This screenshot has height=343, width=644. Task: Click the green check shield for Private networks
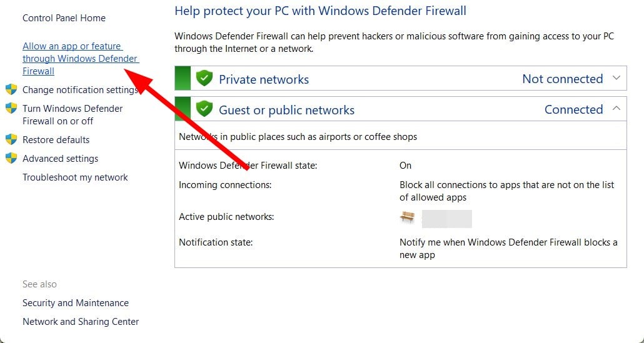pos(204,78)
